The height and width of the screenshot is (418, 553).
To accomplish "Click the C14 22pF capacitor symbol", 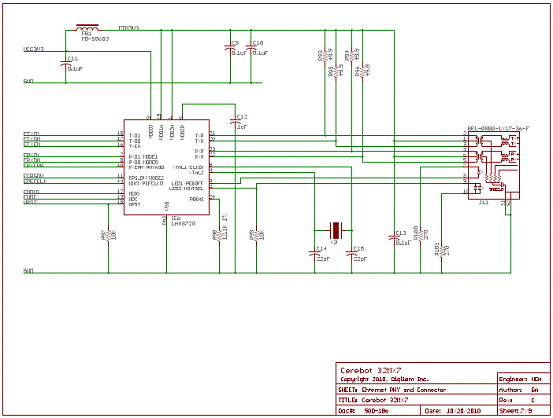I will coord(314,253).
